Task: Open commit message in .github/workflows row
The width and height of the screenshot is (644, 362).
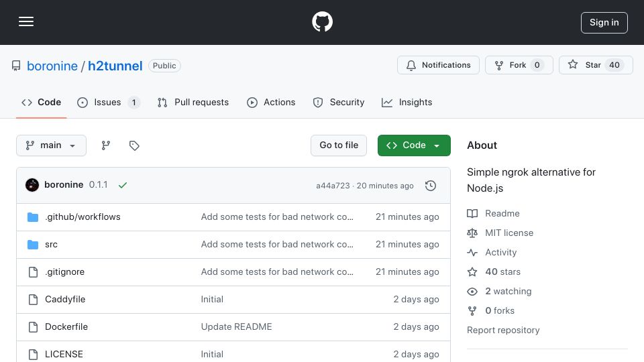Action: point(277,217)
